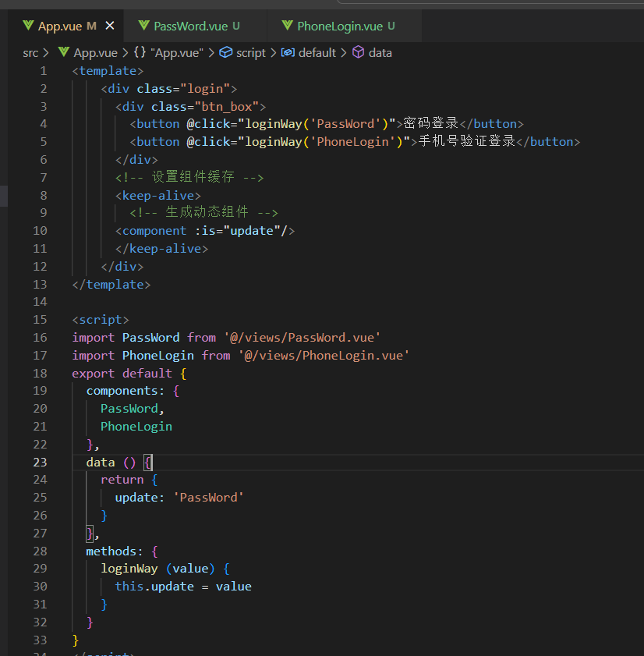Click the export default line
This screenshot has height=656, width=644.
pos(129,373)
